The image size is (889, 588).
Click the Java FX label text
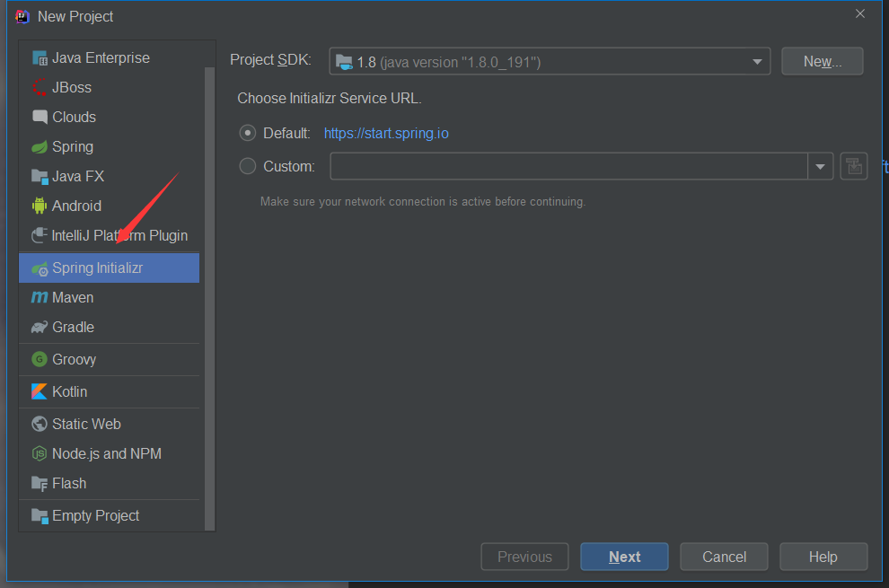pos(77,176)
